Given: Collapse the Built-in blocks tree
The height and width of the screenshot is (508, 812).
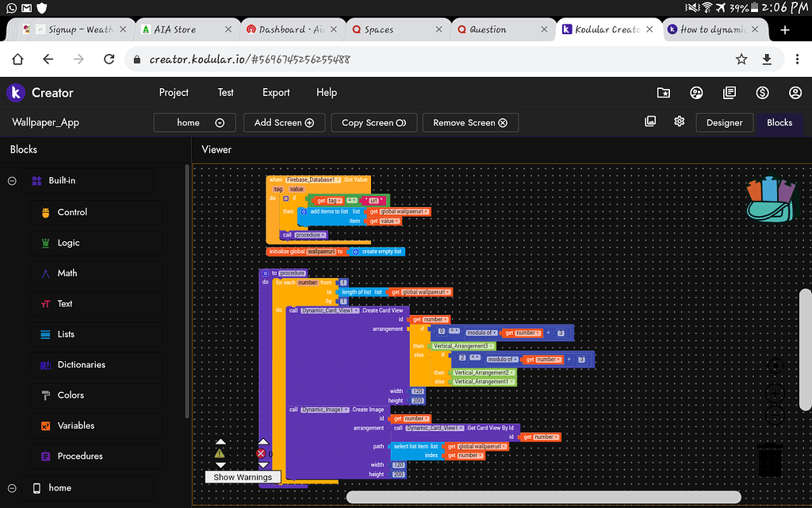Looking at the screenshot, I should pos(12,181).
